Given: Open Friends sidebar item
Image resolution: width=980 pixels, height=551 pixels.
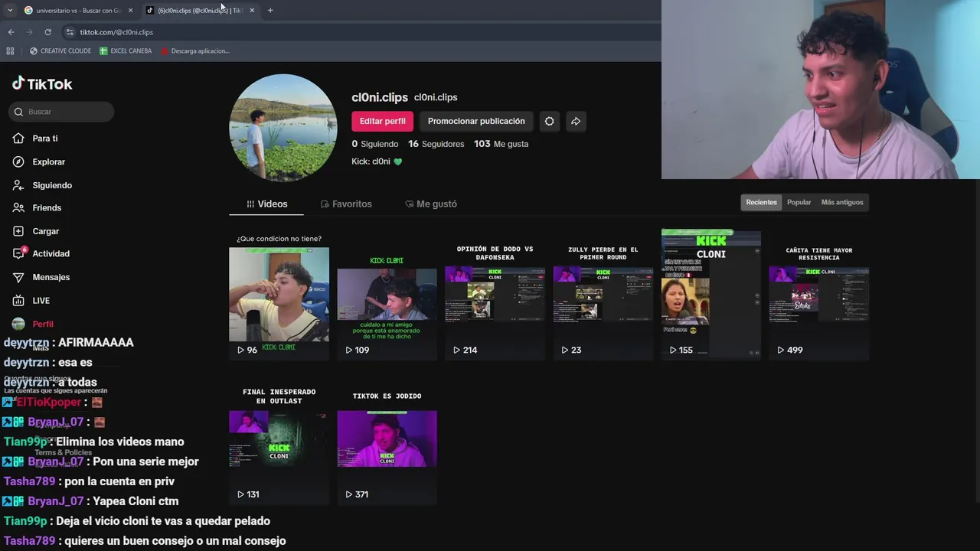Looking at the screenshot, I should tap(37, 208).
